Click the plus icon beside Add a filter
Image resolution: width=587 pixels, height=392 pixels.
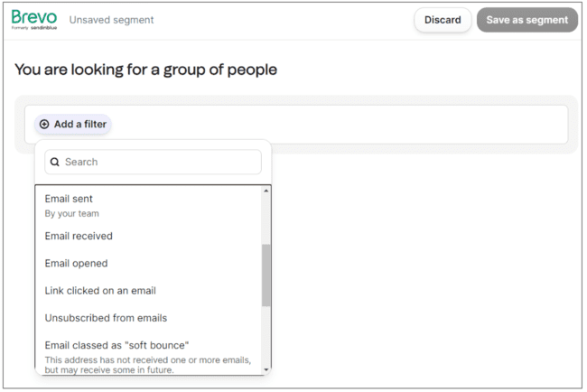[x=44, y=125]
